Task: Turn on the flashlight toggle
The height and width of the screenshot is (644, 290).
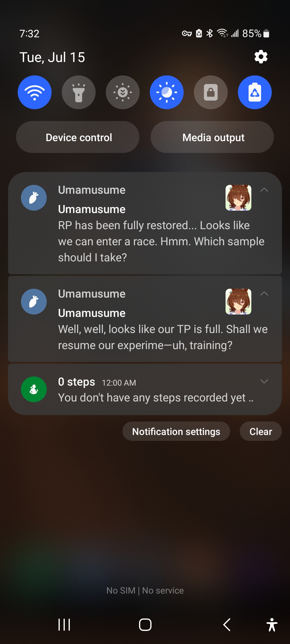Action: tap(79, 92)
